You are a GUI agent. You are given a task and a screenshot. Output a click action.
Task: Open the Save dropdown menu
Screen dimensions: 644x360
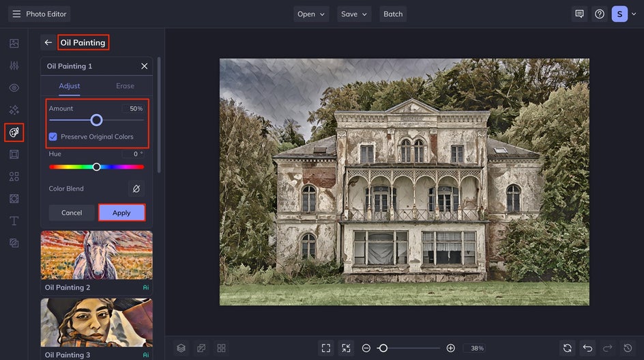coord(354,14)
